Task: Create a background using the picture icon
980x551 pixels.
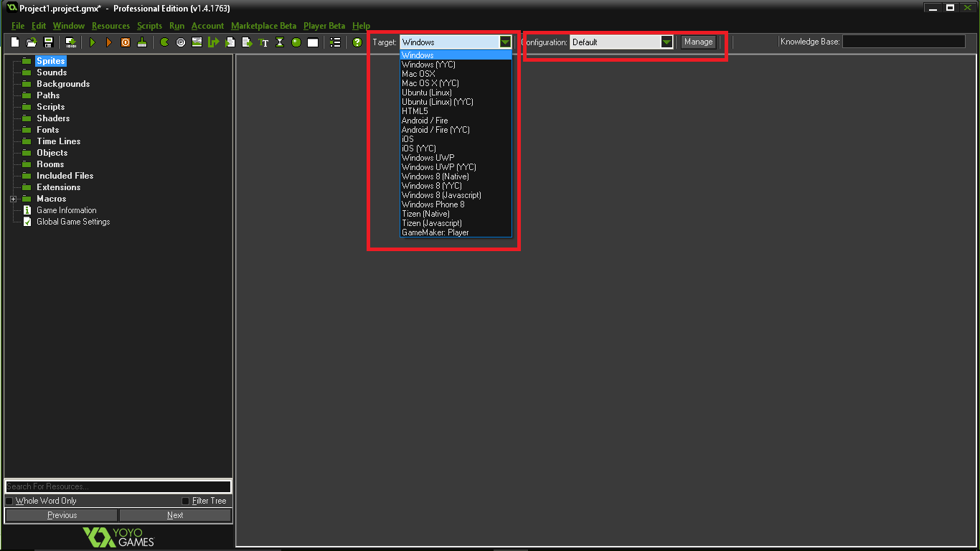Action: [x=197, y=42]
